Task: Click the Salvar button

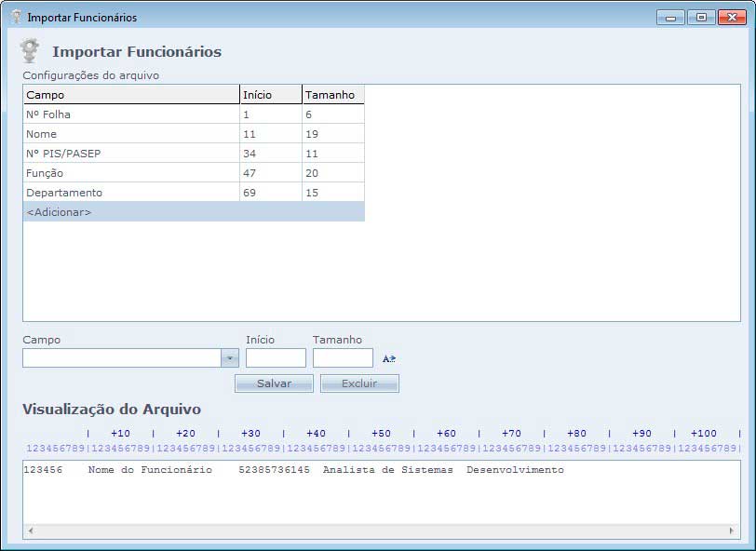Action: pos(274,383)
